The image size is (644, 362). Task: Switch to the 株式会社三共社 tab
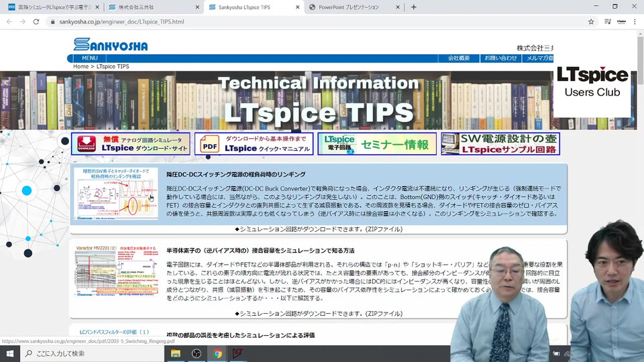click(153, 7)
